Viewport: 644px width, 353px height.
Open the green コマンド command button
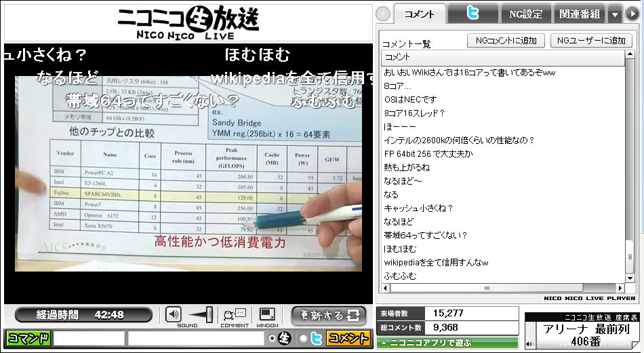[x=28, y=339]
